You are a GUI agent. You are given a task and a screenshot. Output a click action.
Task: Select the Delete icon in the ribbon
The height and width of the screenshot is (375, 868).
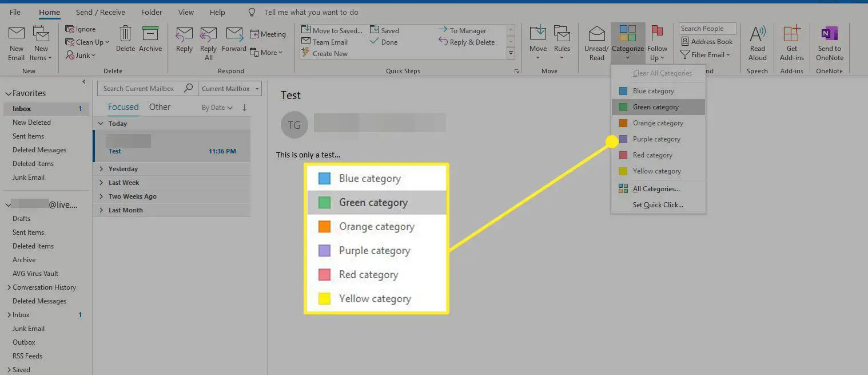click(125, 40)
